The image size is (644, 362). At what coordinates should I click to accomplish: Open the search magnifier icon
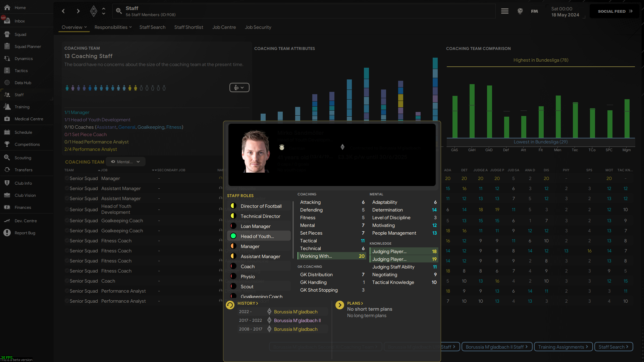pyautogui.click(x=119, y=11)
